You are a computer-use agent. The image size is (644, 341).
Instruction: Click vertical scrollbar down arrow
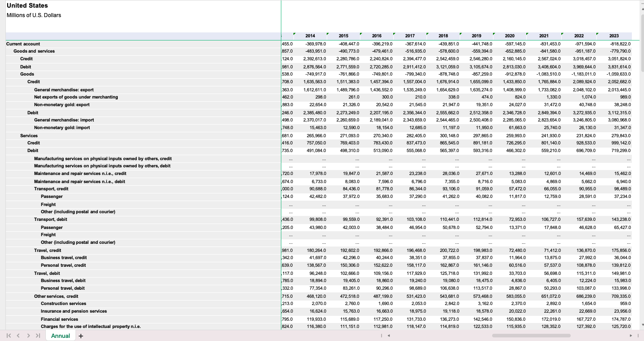pos(641,324)
